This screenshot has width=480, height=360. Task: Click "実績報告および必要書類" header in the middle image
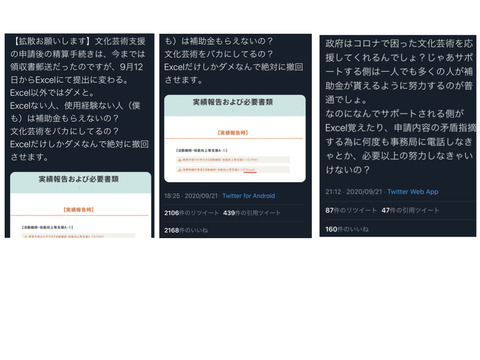(x=233, y=102)
